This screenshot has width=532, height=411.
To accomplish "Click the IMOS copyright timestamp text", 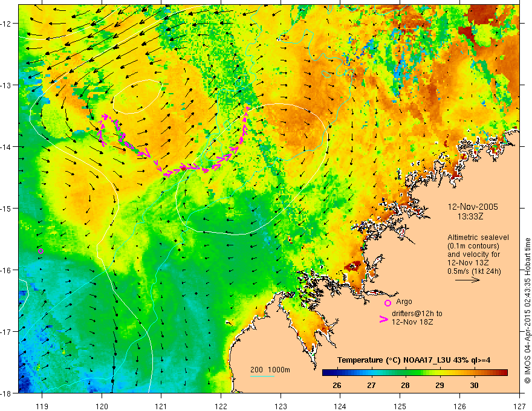I will click(x=527, y=311).
